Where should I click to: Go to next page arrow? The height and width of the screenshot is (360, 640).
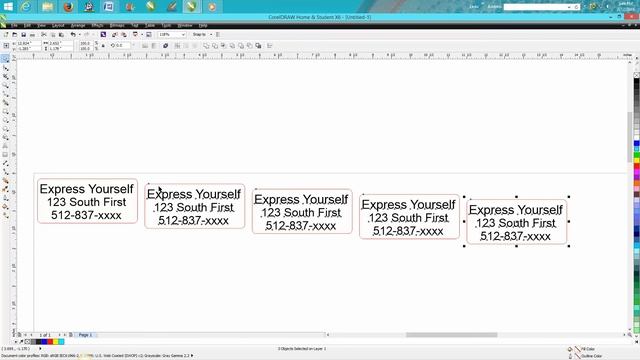59,335
